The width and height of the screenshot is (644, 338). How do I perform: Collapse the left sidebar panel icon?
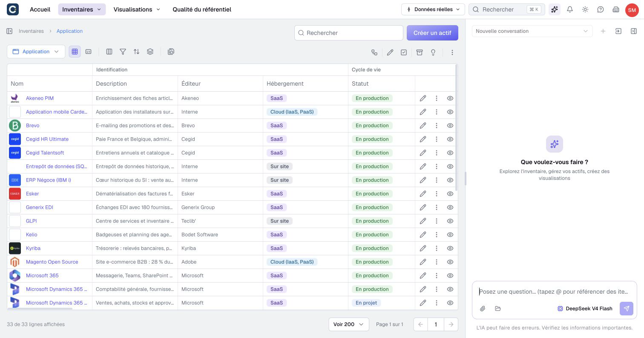(x=9, y=31)
